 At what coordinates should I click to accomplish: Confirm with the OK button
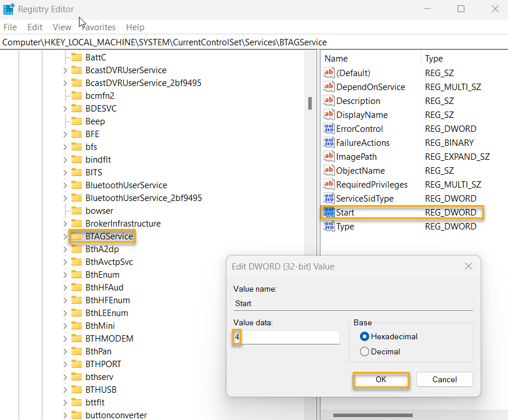point(381,379)
